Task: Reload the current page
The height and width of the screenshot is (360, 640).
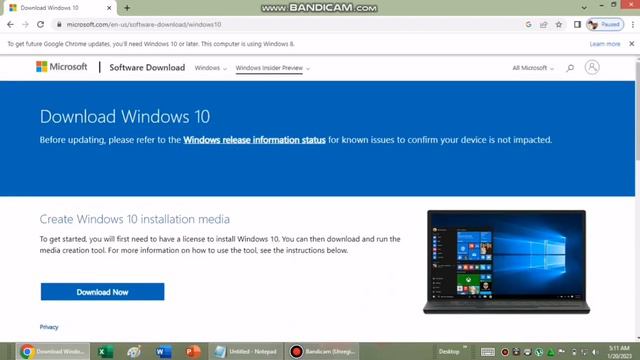Action: click(40, 24)
